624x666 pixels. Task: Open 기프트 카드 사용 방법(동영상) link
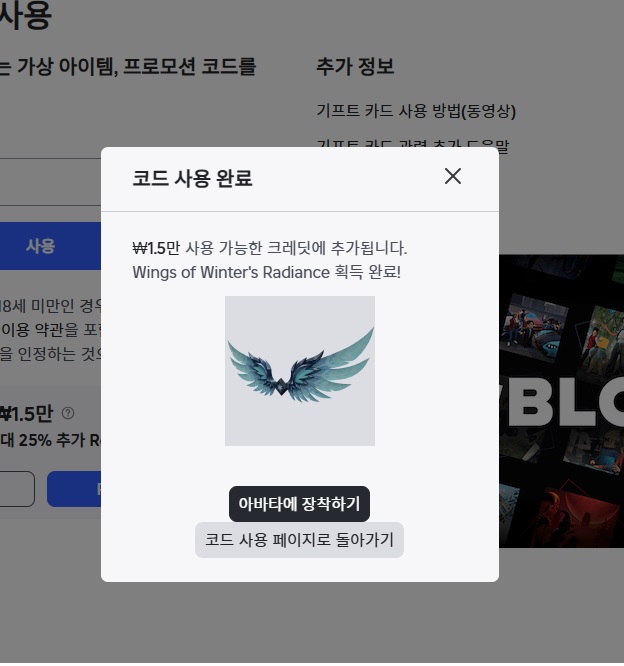click(415, 110)
